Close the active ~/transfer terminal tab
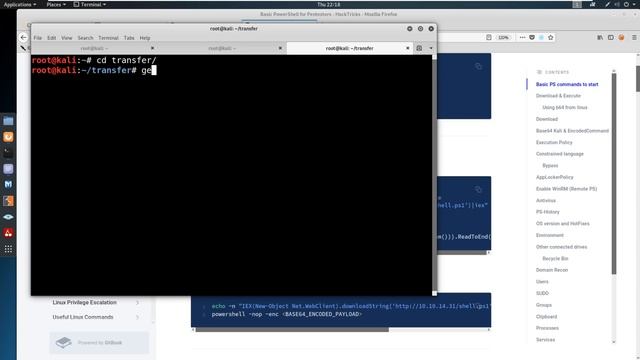 tap(407, 48)
